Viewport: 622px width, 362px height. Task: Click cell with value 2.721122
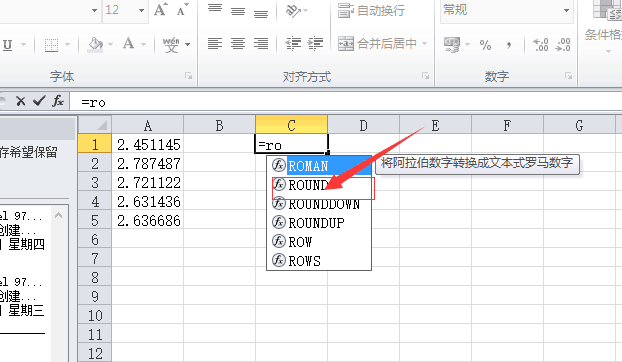(x=148, y=182)
